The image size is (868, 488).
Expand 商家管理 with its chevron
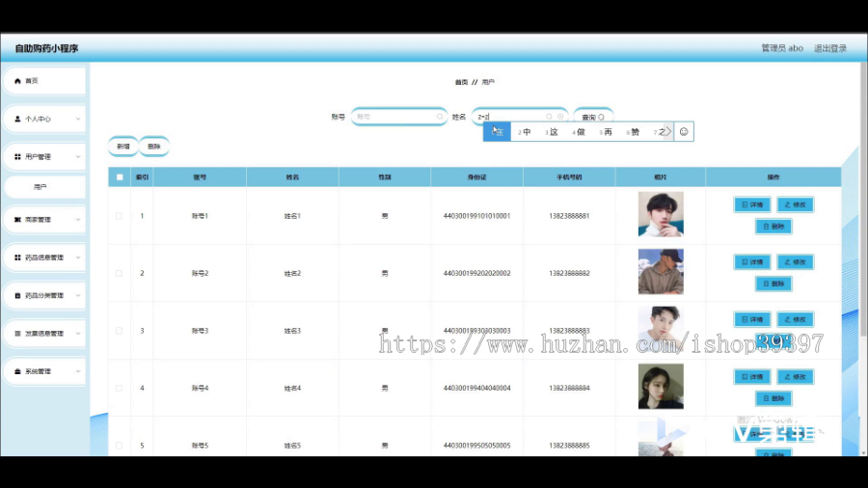[x=78, y=220]
